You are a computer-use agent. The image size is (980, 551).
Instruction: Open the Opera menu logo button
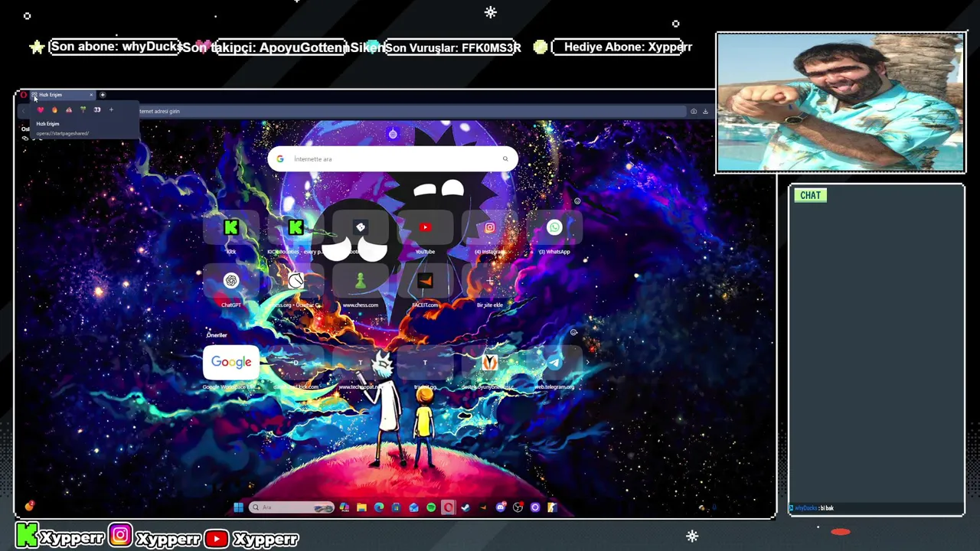(24, 95)
